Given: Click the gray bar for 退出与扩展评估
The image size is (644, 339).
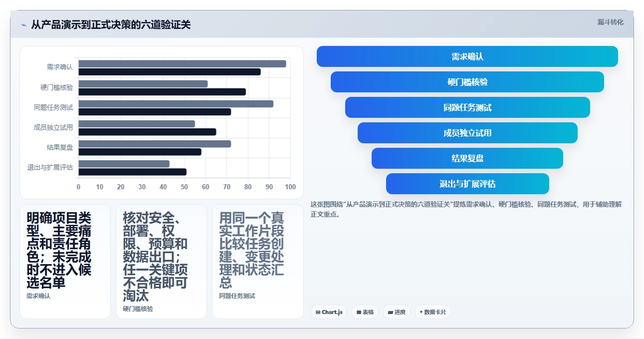Looking at the screenshot, I should click(124, 164).
